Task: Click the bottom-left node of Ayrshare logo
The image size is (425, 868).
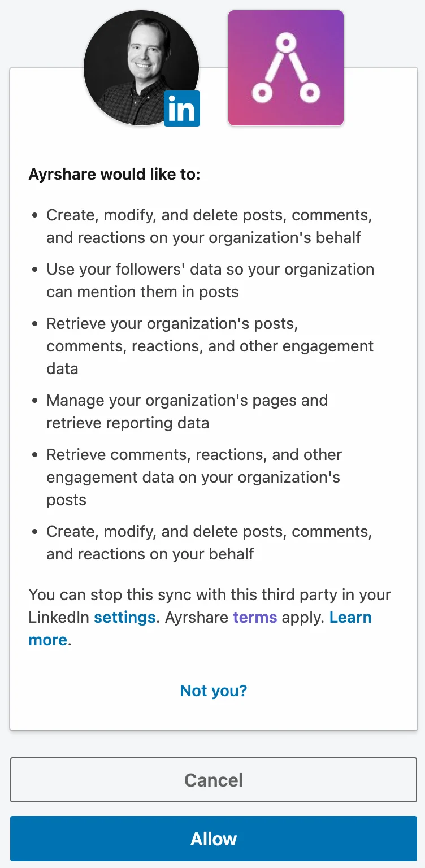Action: point(261,93)
